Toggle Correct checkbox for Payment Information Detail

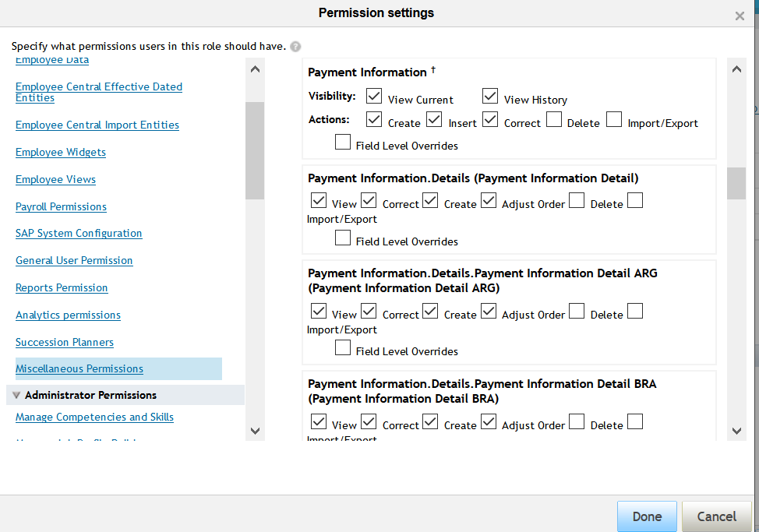369,200
